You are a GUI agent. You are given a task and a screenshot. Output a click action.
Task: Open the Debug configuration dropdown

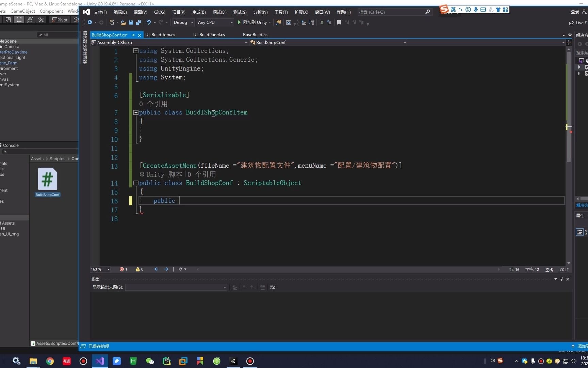click(x=183, y=22)
